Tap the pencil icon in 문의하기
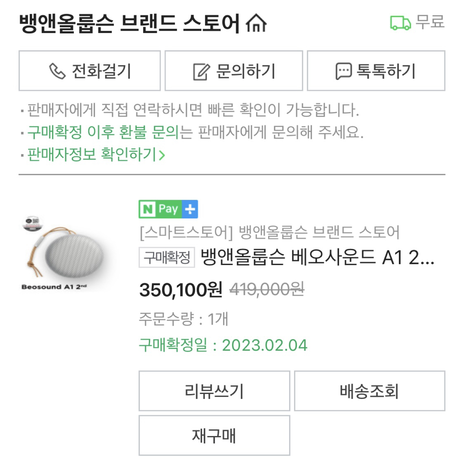Screen dimensions: 464x476 pyautogui.click(x=201, y=71)
